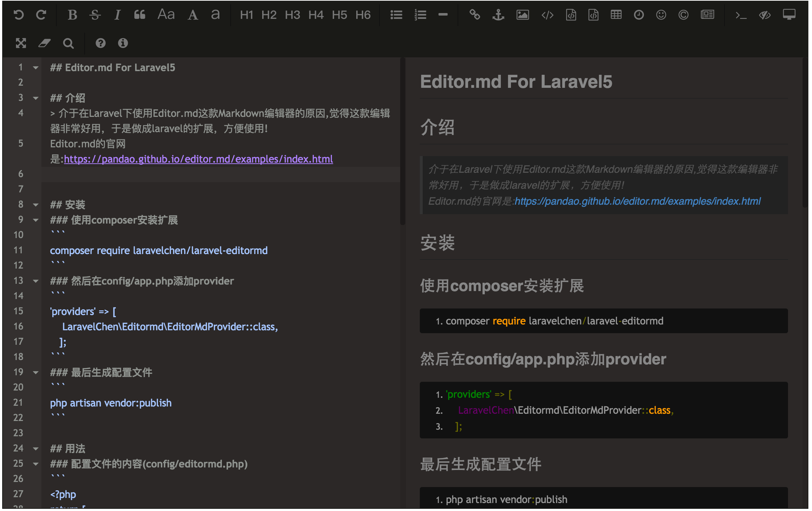Insert code block
The image size is (812, 511).
[x=593, y=15]
